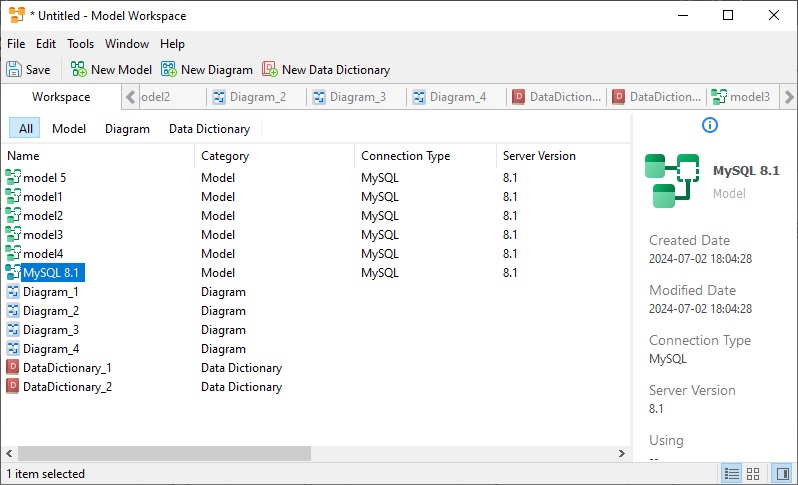Filter list by Diagram
The image size is (798, 485).
click(x=127, y=129)
